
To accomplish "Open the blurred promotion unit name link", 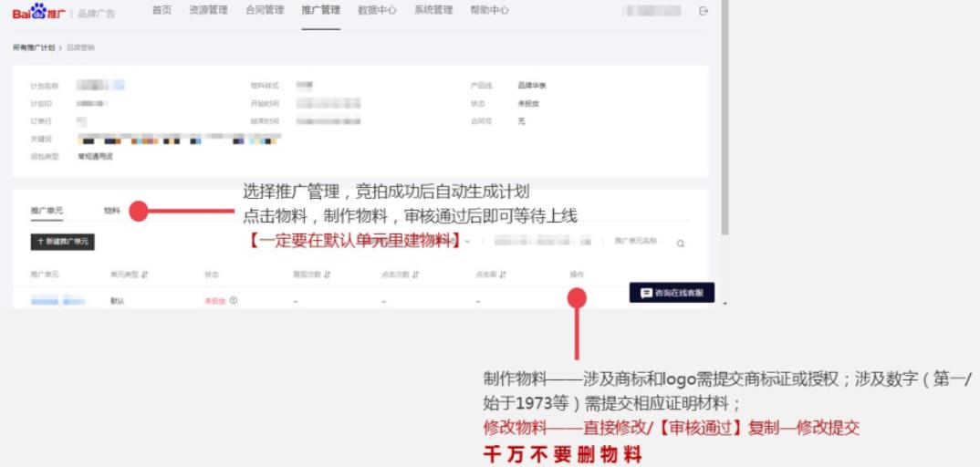I will click(58, 302).
